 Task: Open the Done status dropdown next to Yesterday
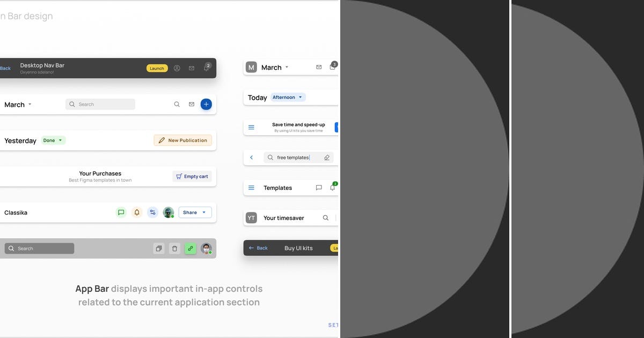click(x=53, y=140)
